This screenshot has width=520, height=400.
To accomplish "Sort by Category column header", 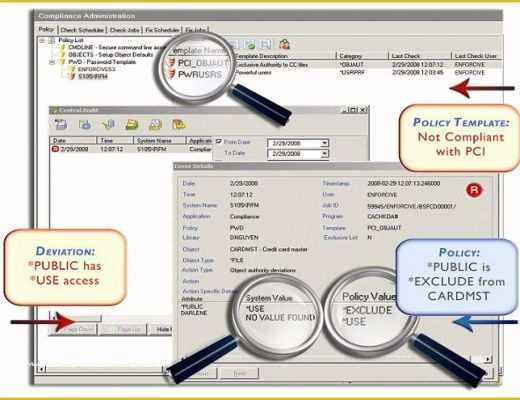I will pos(362,56).
